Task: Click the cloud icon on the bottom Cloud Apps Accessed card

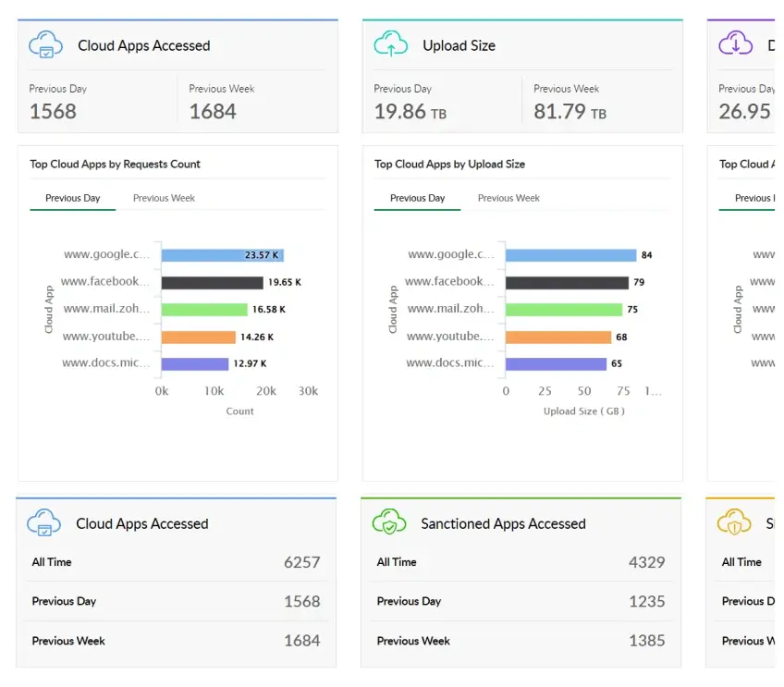Action: tap(44, 522)
